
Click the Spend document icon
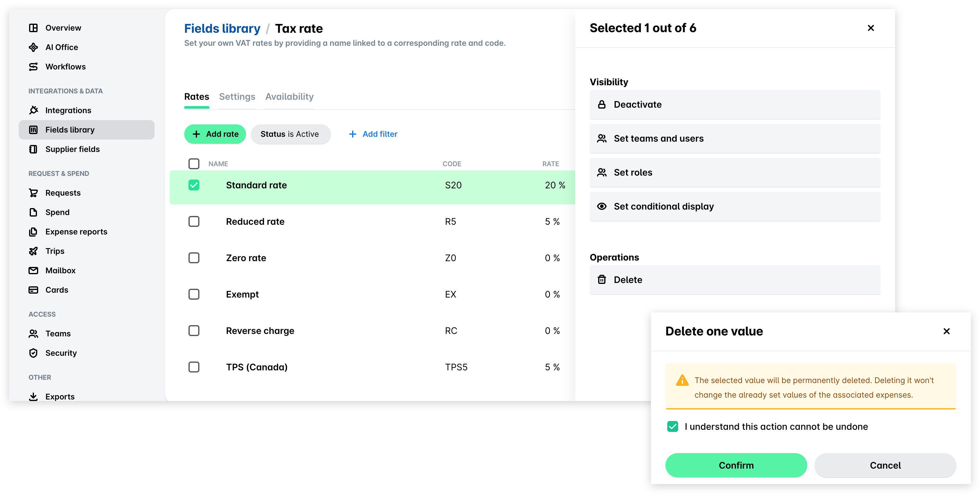click(x=33, y=212)
